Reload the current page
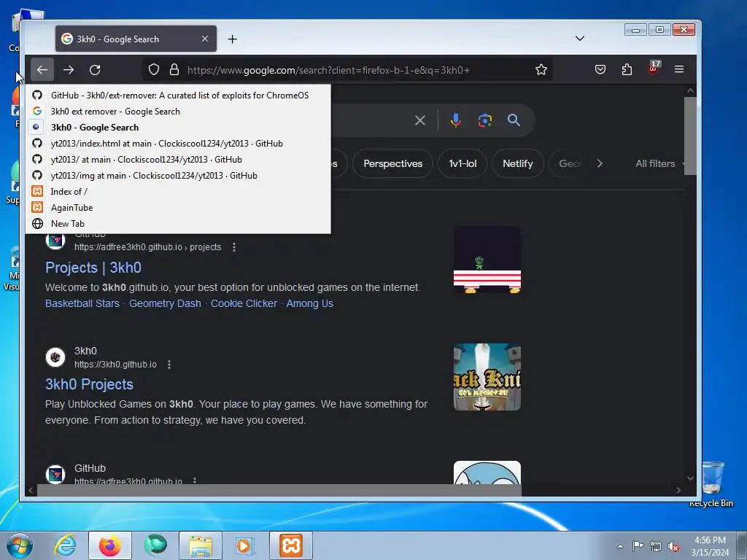The width and height of the screenshot is (747, 560). pos(95,70)
